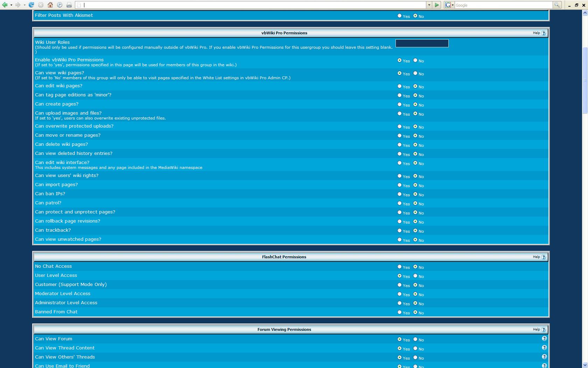Screen dimensions: 588x368
Task: Expand the address bar URL dropdown
Action: [429, 5]
